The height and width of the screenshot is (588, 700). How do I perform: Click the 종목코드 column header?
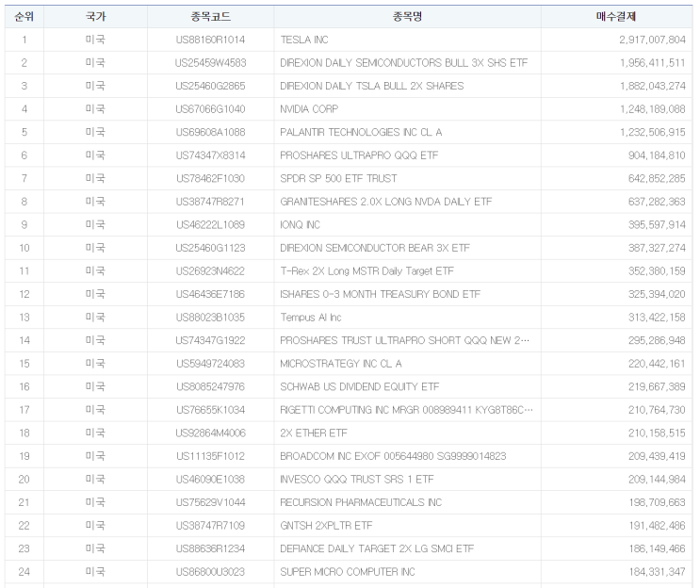[210, 17]
